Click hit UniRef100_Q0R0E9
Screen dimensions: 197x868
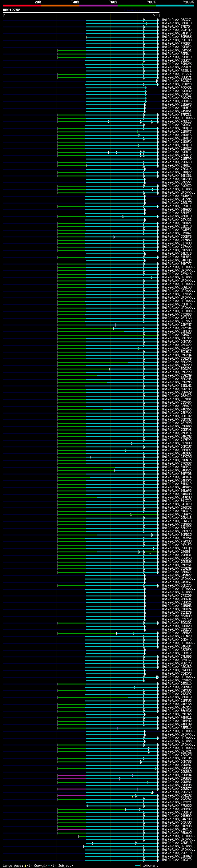[x=177, y=697]
